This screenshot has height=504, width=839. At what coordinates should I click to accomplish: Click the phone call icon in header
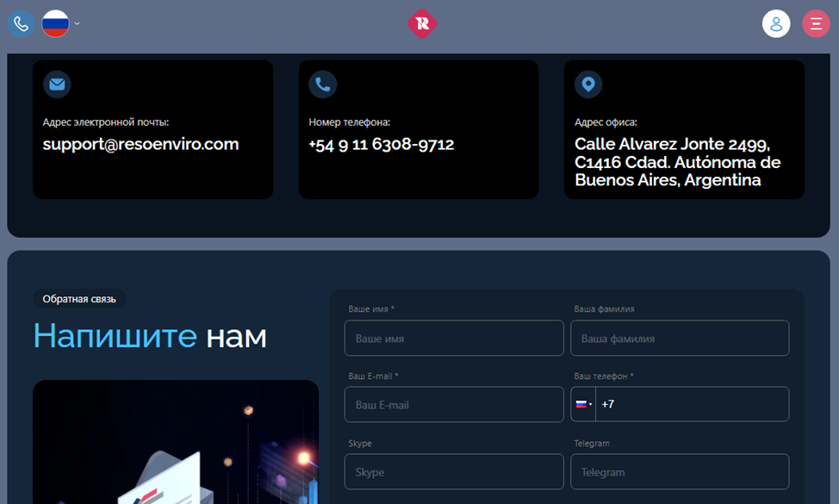21,23
